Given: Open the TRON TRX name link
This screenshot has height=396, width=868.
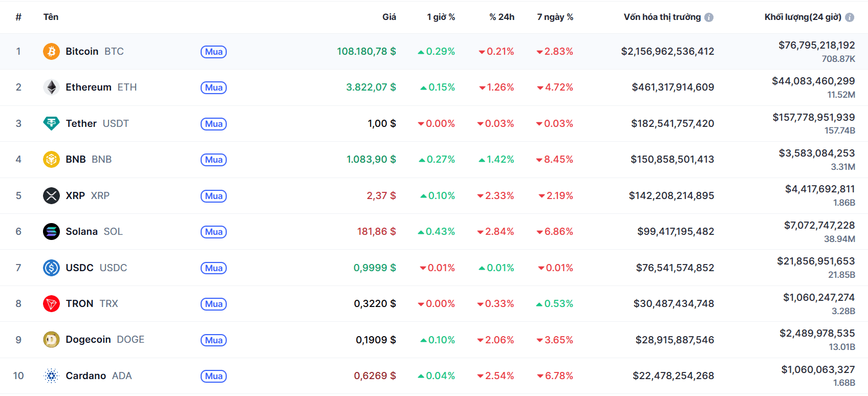Looking at the screenshot, I should 92,303.
